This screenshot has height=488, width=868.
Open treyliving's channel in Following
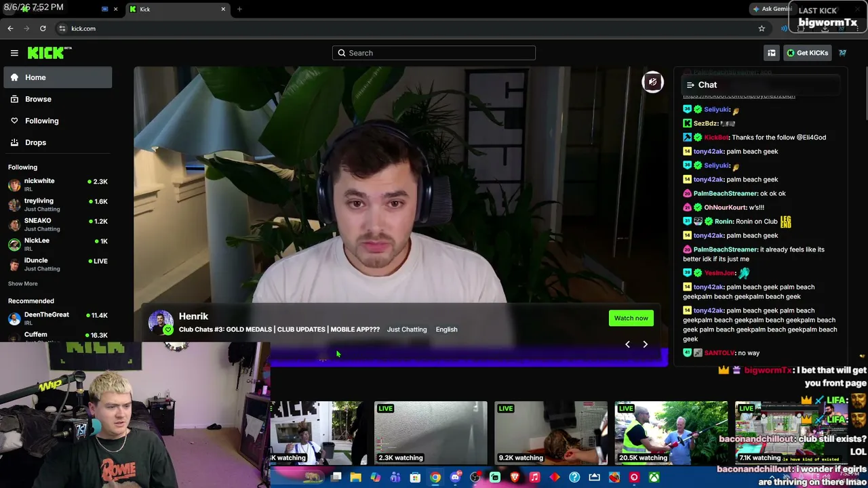58,205
